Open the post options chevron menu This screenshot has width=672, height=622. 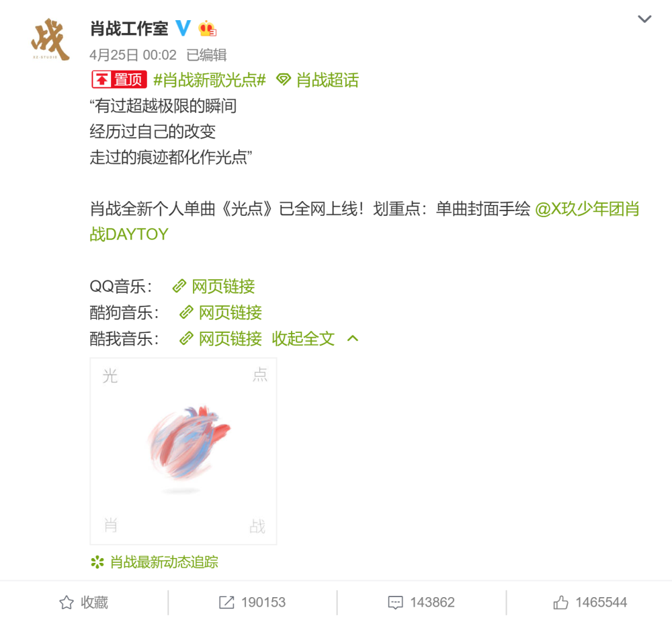coord(644,19)
